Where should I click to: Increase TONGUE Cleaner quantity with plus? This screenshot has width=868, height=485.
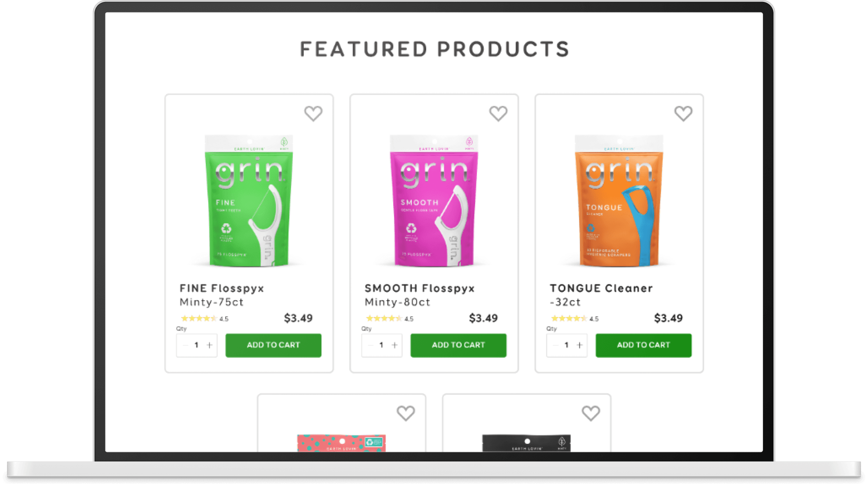click(x=580, y=345)
